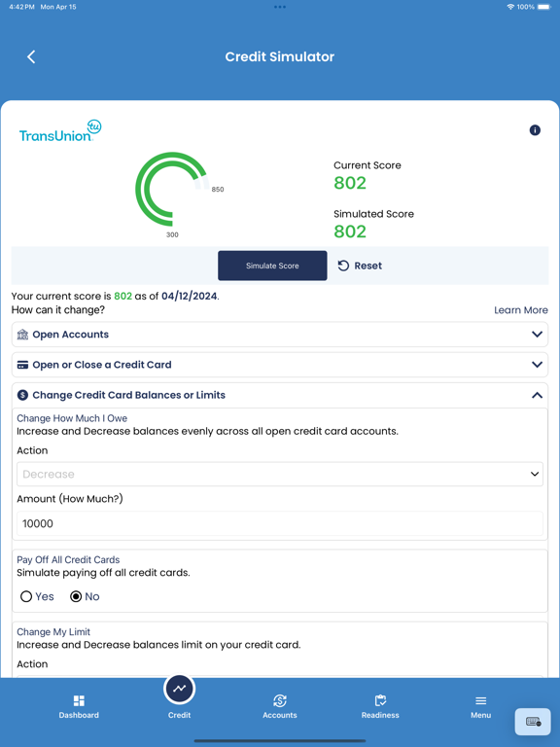This screenshot has width=560, height=747.
Task: Tap the Change How Much I Owe heading
Action: point(72,418)
